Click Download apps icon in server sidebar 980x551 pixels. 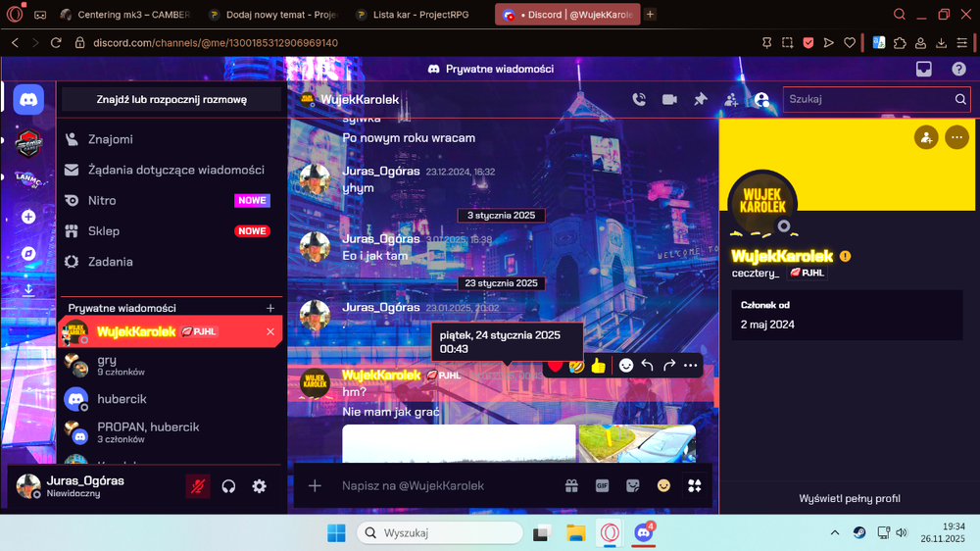tap(28, 289)
